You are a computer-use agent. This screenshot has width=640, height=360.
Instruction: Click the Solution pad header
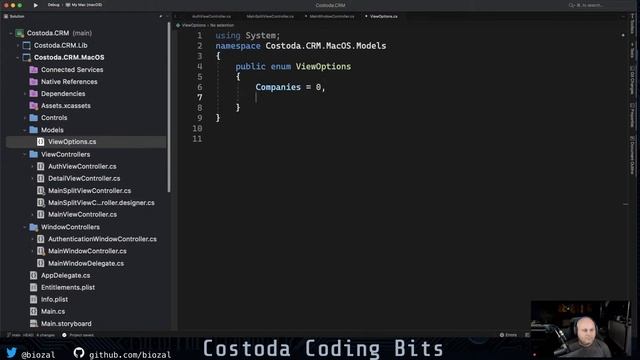(15, 16)
